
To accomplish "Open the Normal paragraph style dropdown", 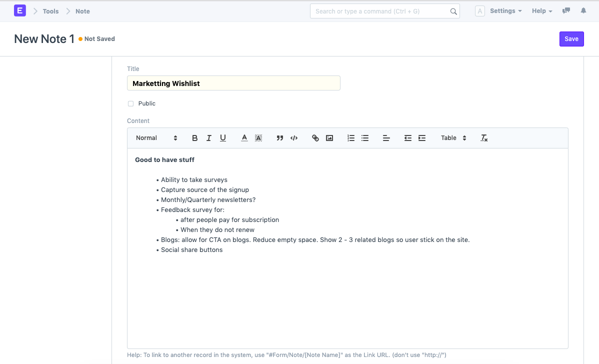I will point(155,137).
